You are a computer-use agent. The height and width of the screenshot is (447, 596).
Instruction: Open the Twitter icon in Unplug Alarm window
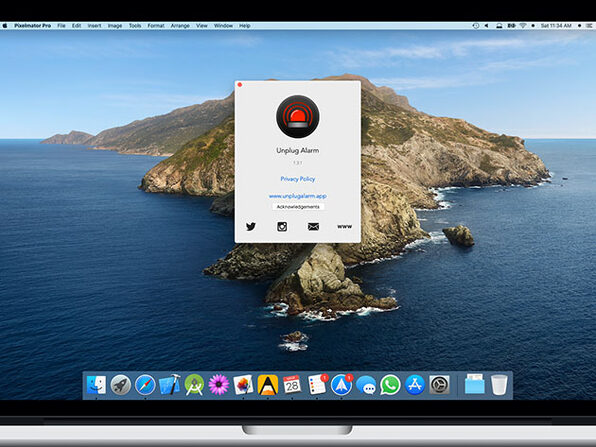click(x=251, y=227)
